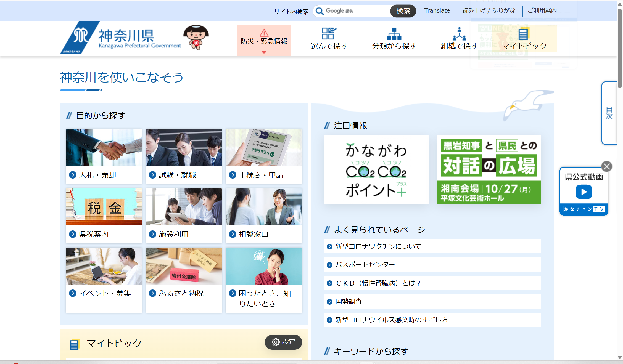623x364 pixels.
Task: Open the パスポートセンター link
Action: point(365,265)
